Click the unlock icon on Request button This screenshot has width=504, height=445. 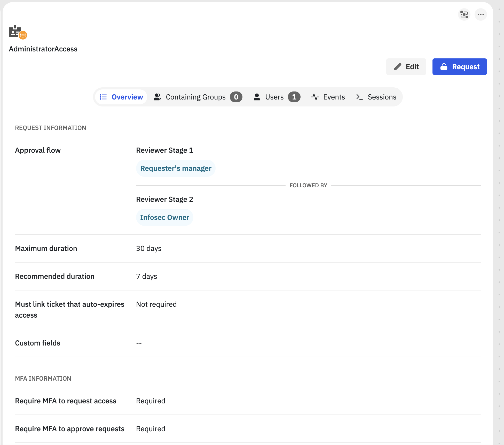click(444, 67)
